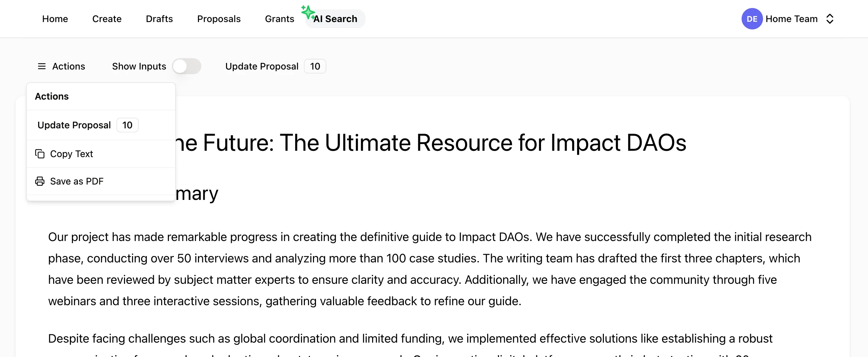Collapse the Actions dropdown menu
868x357 pixels.
[x=61, y=66]
